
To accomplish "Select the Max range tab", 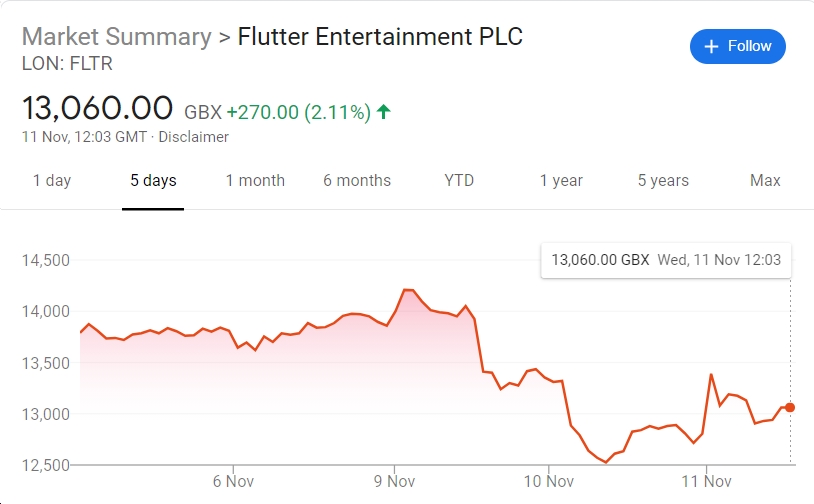I will [765, 181].
